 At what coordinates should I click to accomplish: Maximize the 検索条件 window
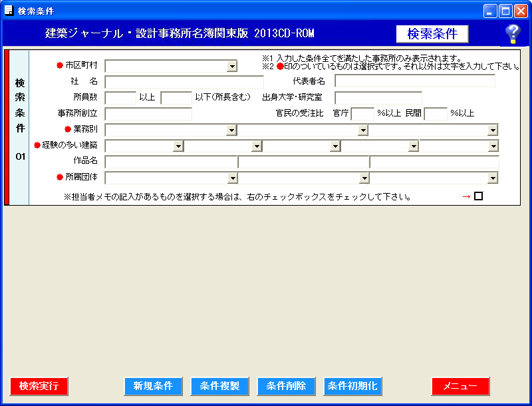click(x=505, y=11)
